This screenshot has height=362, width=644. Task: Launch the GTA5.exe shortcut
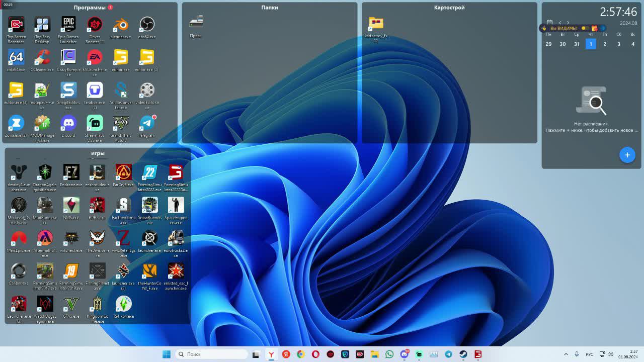pos(71,307)
